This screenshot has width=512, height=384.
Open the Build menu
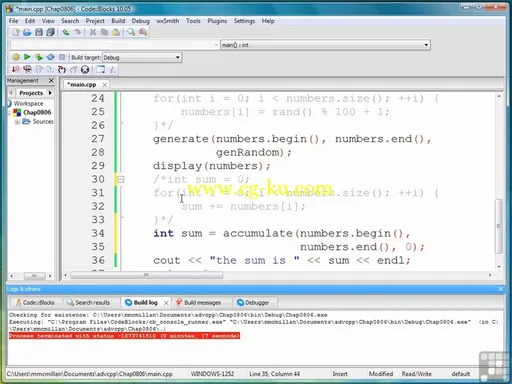[x=118, y=21]
